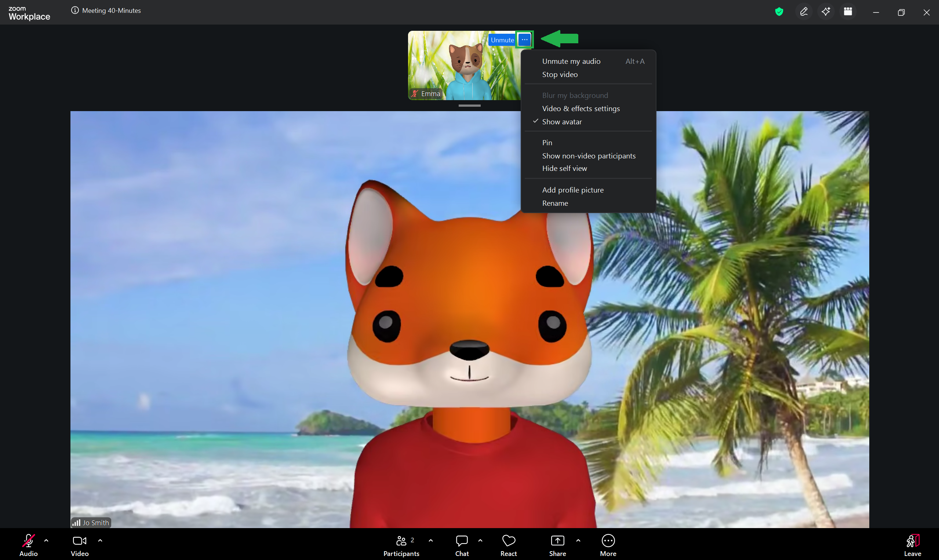
Task: Click the Share screen icon
Action: coord(558,541)
